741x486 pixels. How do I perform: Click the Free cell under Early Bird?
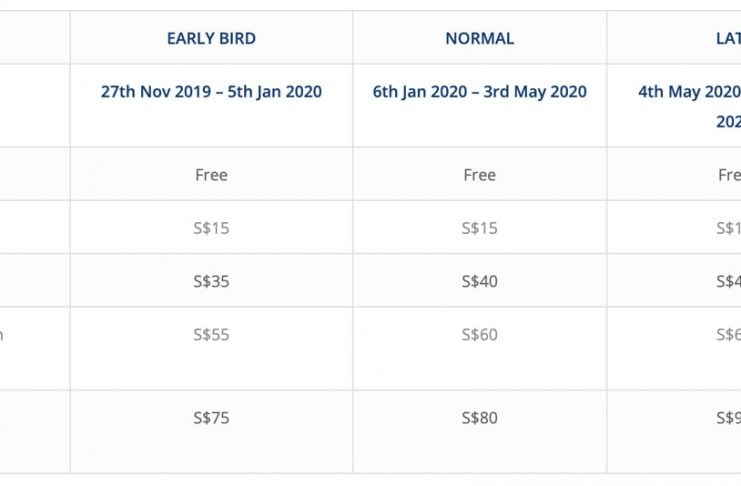(211, 175)
